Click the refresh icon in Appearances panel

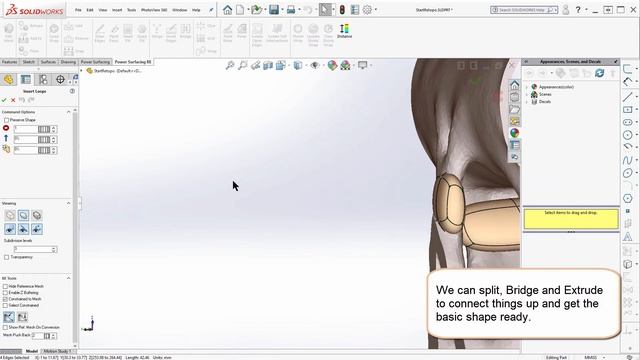(600, 73)
